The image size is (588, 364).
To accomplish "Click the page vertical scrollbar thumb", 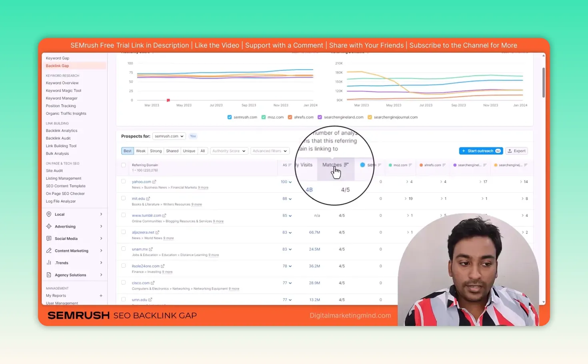I will 543,82.
